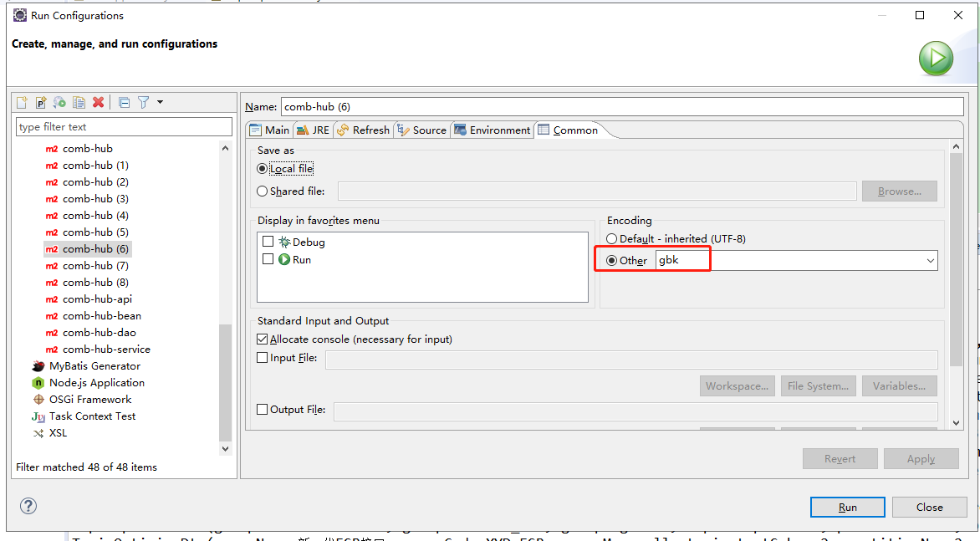Click the green Run arrow banner icon
The width and height of the screenshot is (980, 541).
(936, 58)
